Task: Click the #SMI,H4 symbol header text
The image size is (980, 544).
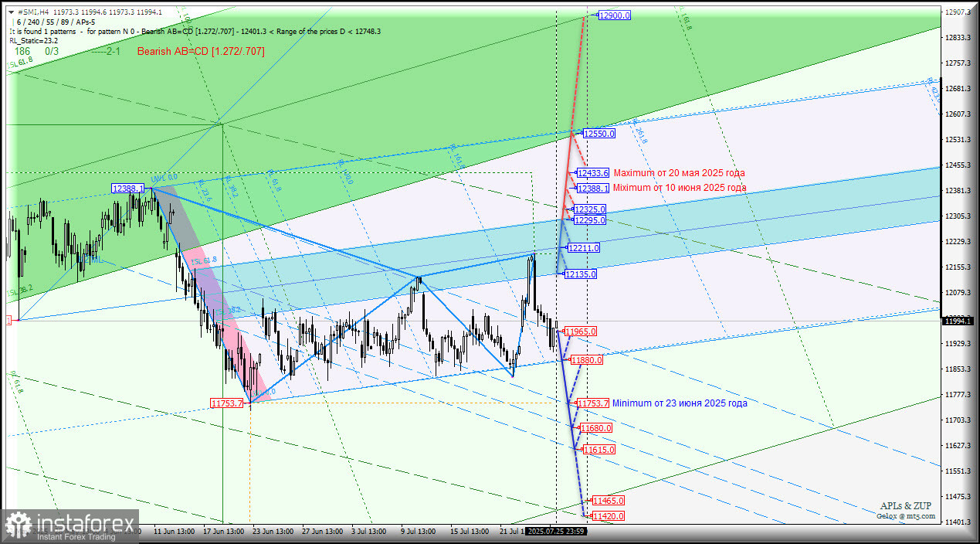Action: pyautogui.click(x=32, y=12)
